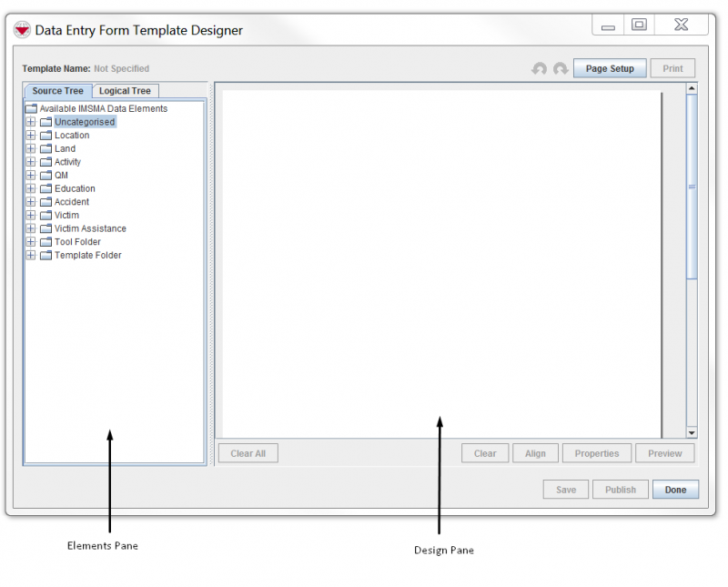Click the undo arrow icon
Viewport: 728px width, 587px height.
(x=540, y=69)
